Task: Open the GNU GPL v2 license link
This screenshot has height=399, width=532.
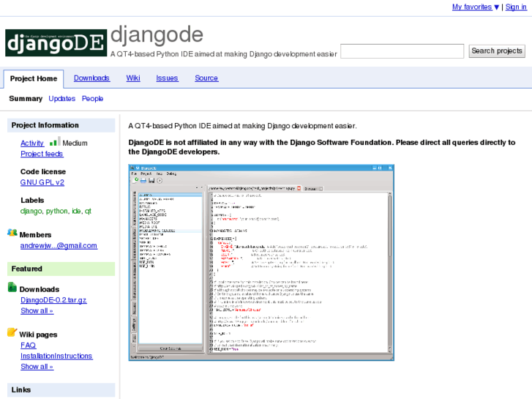Action: pos(42,182)
